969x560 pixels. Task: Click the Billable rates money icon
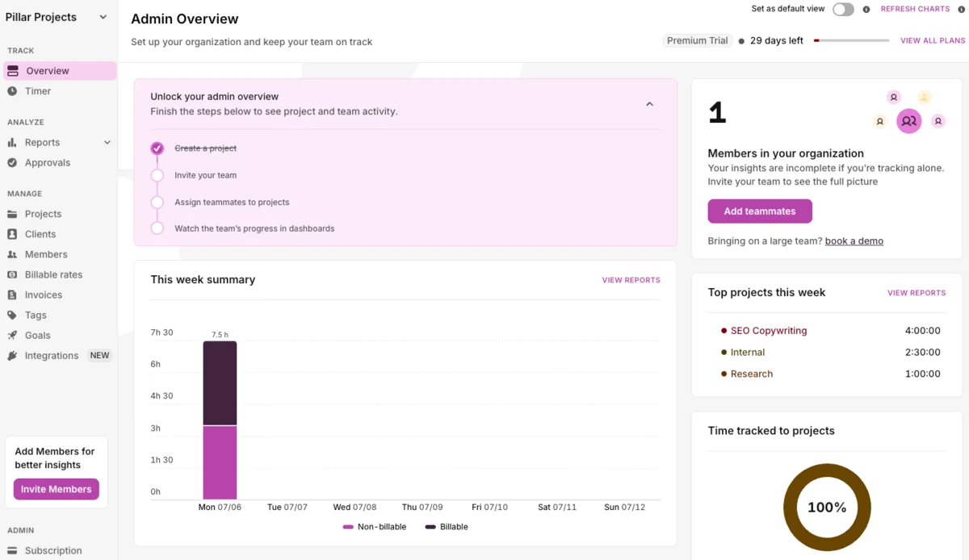(x=12, y=275)
